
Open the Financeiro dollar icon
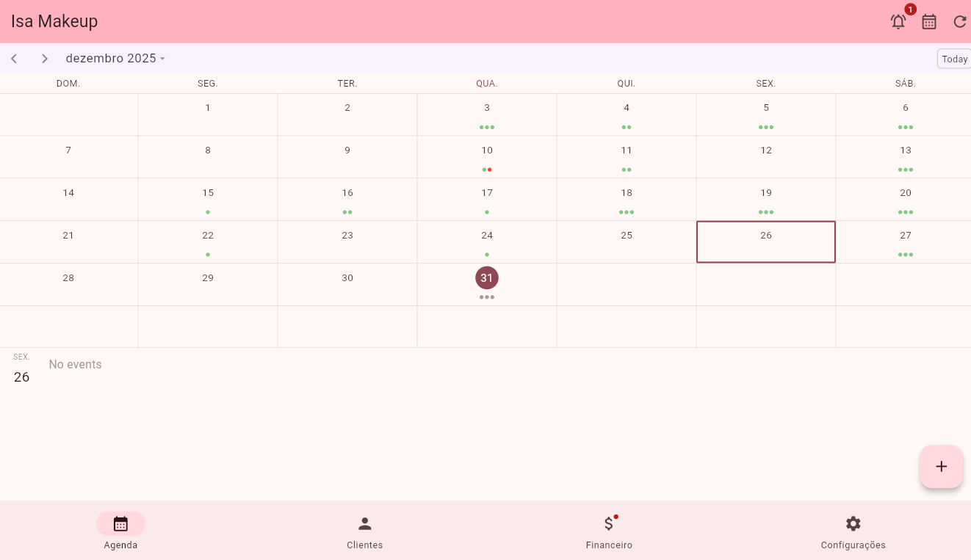(x=608, y=524)
